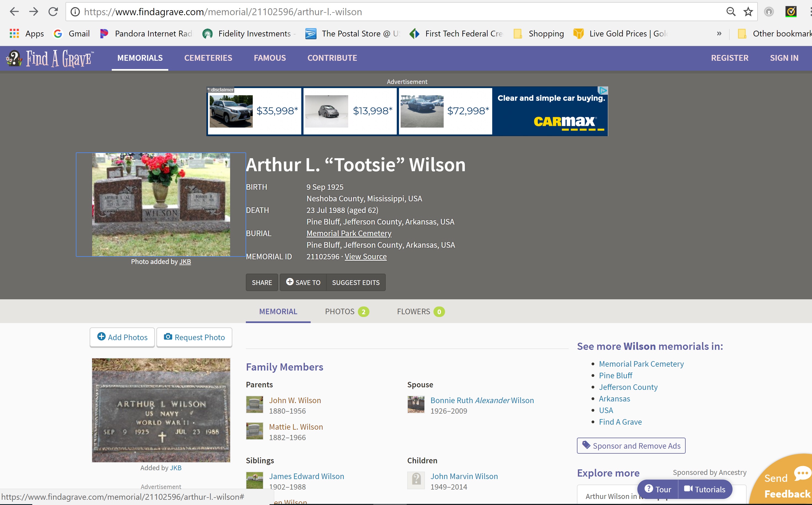The image size is (812, 505).
Task: Click the Add Photos button
Action: pos(122,337)
